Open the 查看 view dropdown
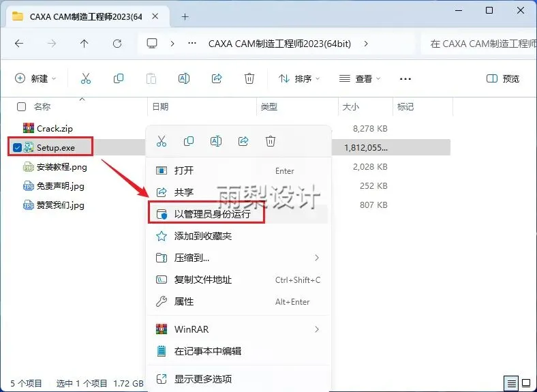The width and height of the screenshot is (537, 392). 360,79
